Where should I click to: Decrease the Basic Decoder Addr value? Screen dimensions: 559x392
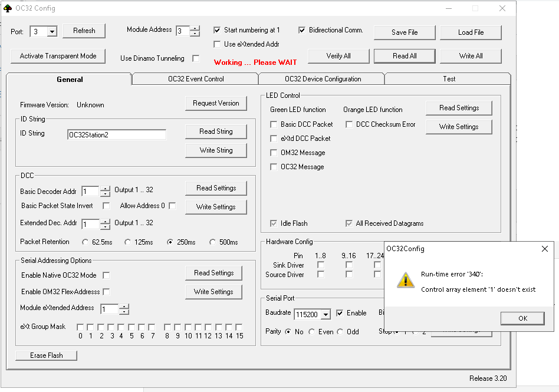pyautogui.click(x=105, y=194)
